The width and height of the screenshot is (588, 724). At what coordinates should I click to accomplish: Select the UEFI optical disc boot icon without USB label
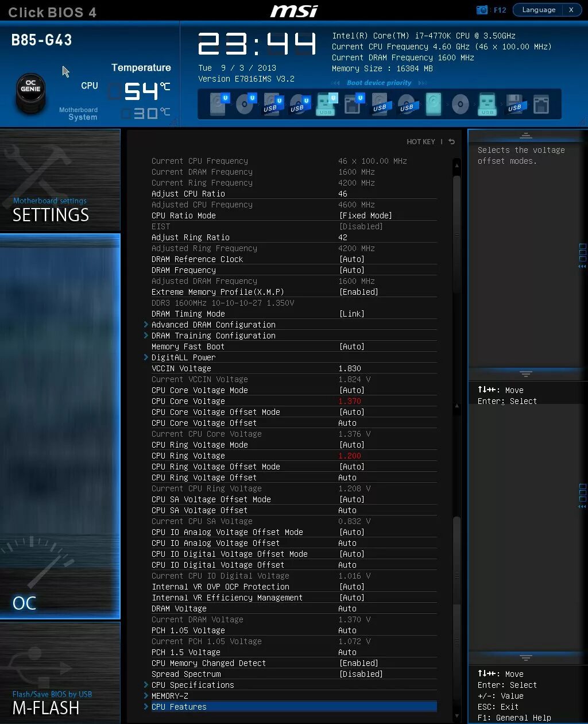[246, 105]
